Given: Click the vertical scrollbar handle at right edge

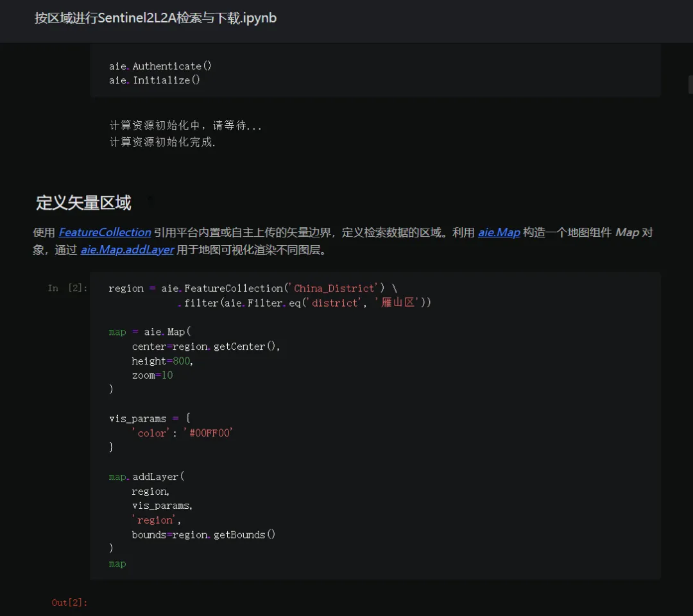Looking at the screenshot, I should click(x=690, y=85).
